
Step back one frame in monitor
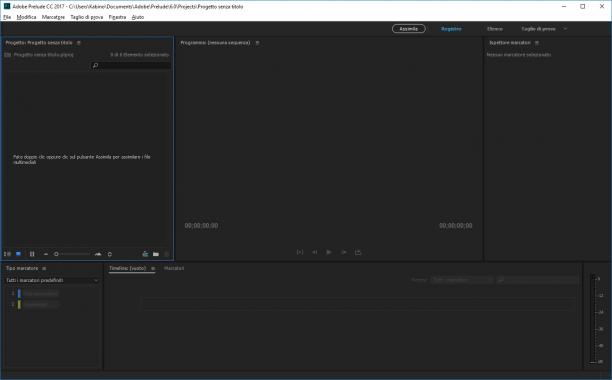click(315, 252)
